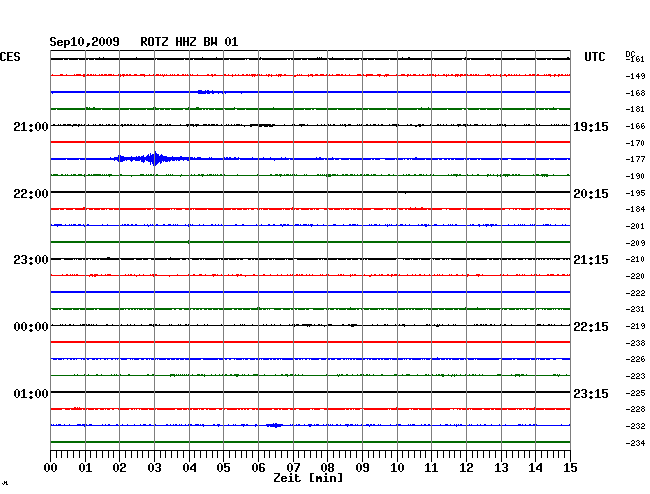The width and height of the screenshot is (650, 494).
Task: Select the DC offset value -161
Action: click(x=635, y=59)
